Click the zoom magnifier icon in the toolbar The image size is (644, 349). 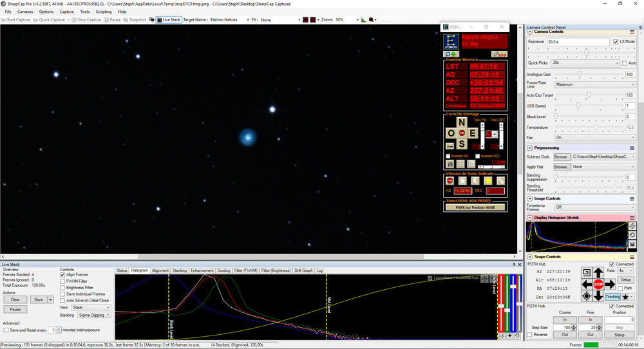[x=372, y=20]
